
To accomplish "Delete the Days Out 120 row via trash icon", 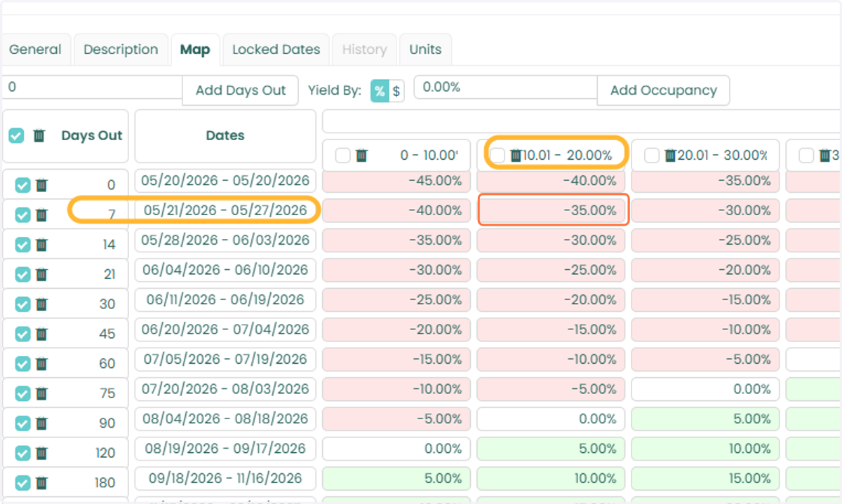I will [41, 453].
